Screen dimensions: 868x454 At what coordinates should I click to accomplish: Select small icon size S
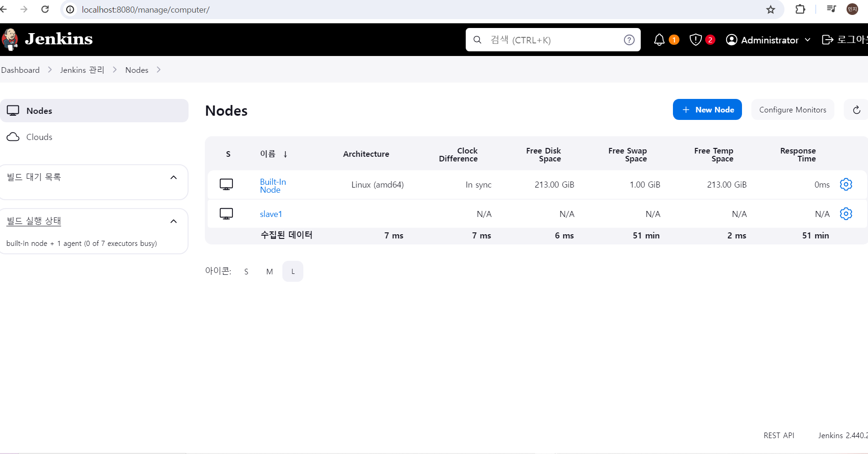246,271
